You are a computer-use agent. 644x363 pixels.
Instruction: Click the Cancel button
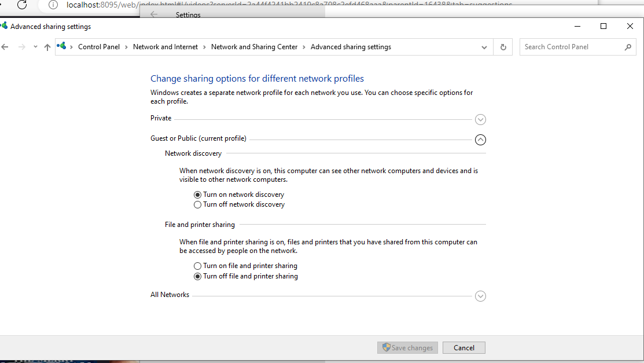coord(463,348)
